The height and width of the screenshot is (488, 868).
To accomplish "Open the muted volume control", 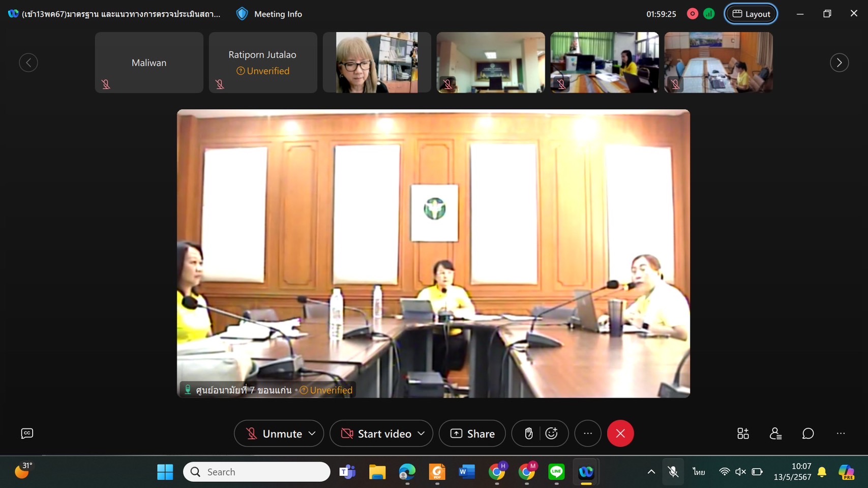I will point(740,472).
